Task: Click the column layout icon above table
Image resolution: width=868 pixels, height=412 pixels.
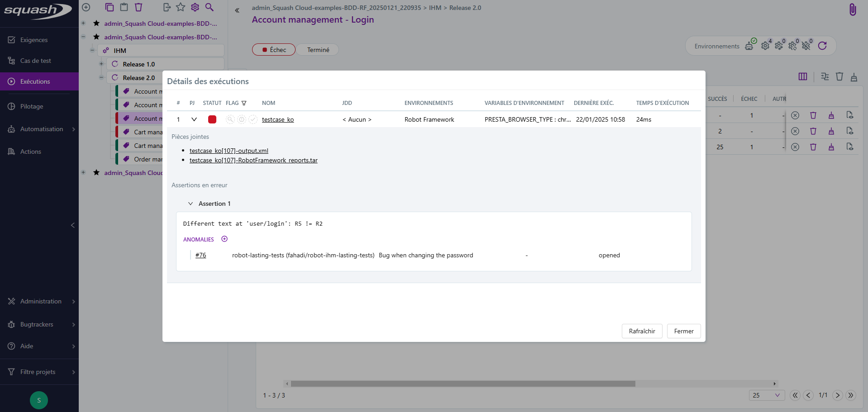Action: tap(803, 76)
